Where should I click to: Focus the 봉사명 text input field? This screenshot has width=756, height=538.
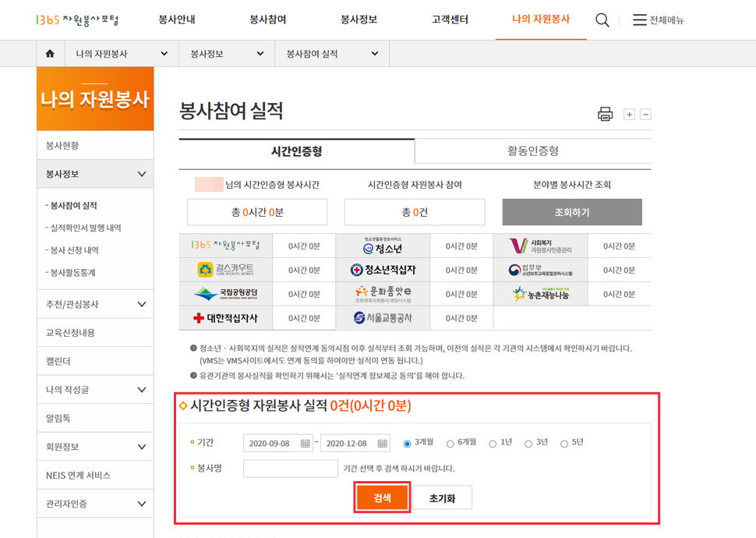click(290, 469)
